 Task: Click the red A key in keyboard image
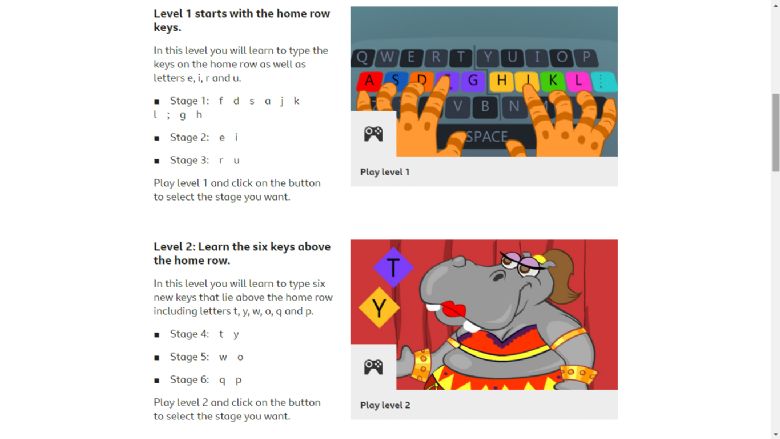369,81
